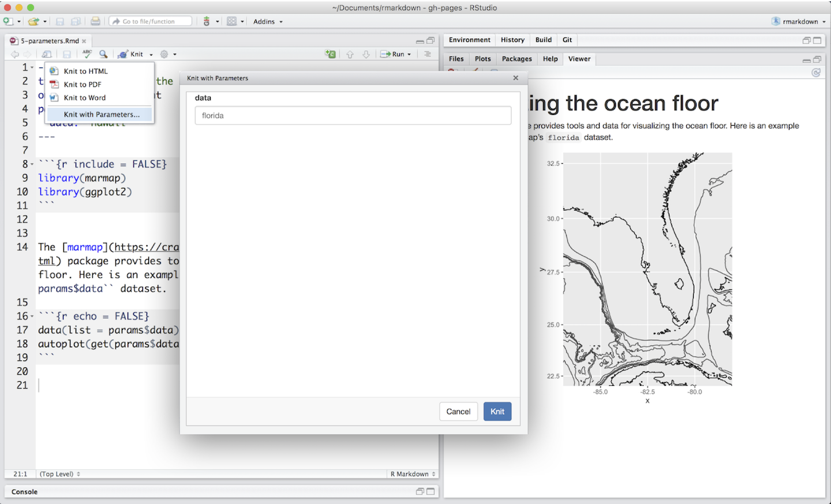The height and width of the screenshot is (504, 831).
Task: Open the rmarkdown project menu
Action: coord(799,21)
